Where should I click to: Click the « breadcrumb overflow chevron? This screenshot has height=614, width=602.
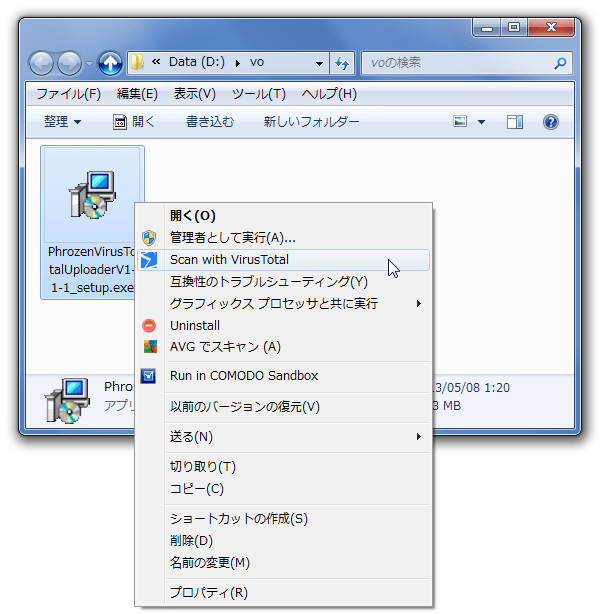click(156, 62)
